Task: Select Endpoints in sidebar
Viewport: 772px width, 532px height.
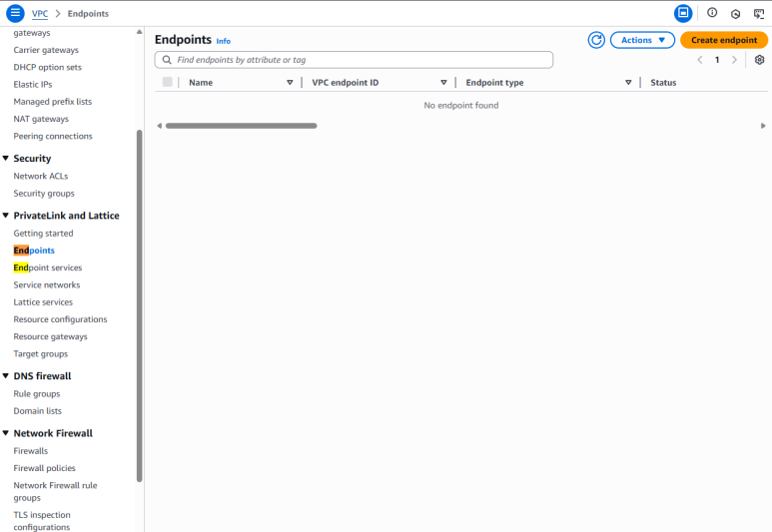Action: click(34, 251)
